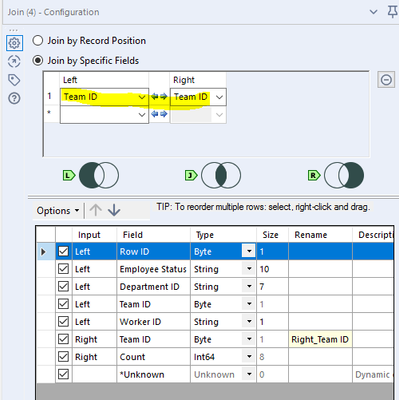This screenshot has width=399, height=400.
Task: Open Type dropdown for Worker ID
Action: click(249, 321)
